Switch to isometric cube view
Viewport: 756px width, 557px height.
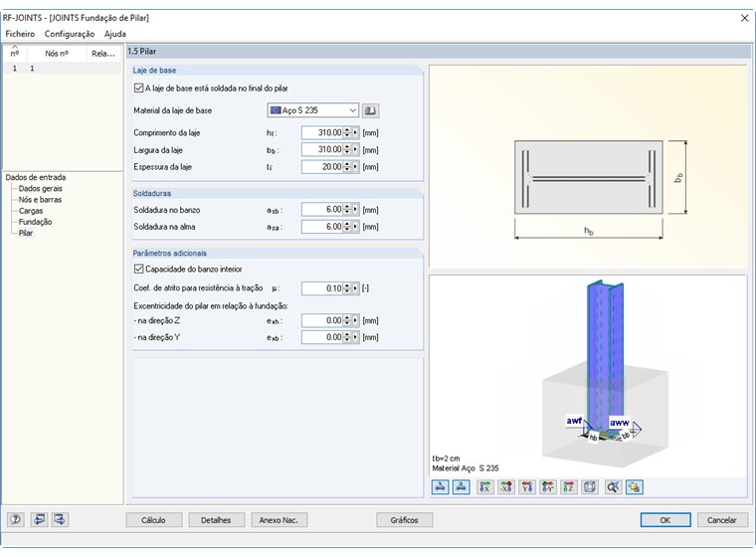tap(590, 487)
